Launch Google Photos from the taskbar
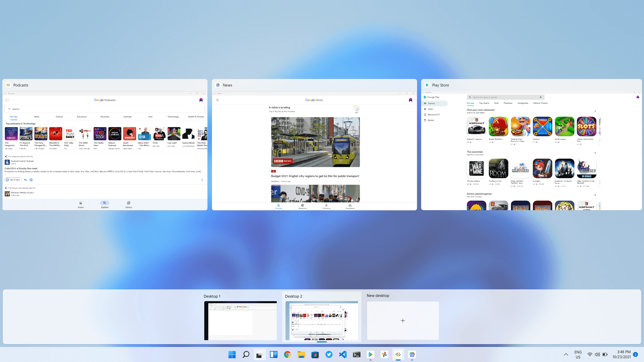The image size is (644, 362). coord(384,354)
